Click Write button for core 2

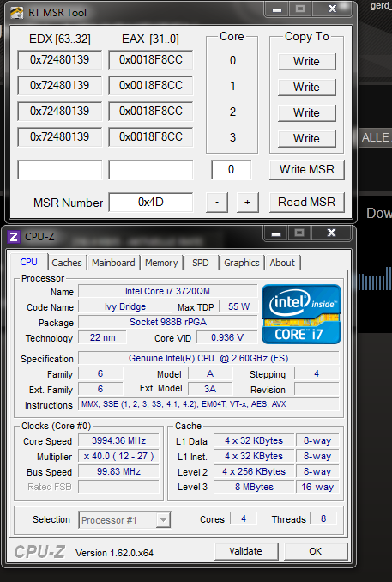[x=307, y=112]
